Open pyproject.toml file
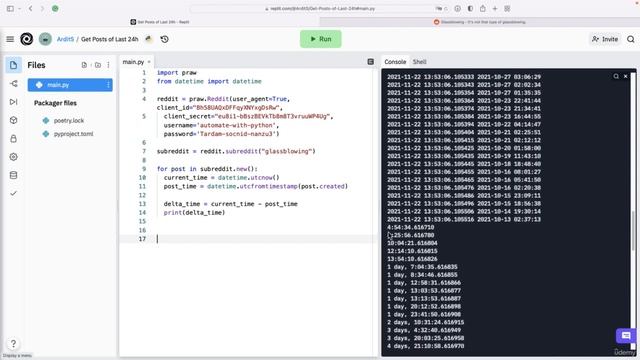 (73, 134)
